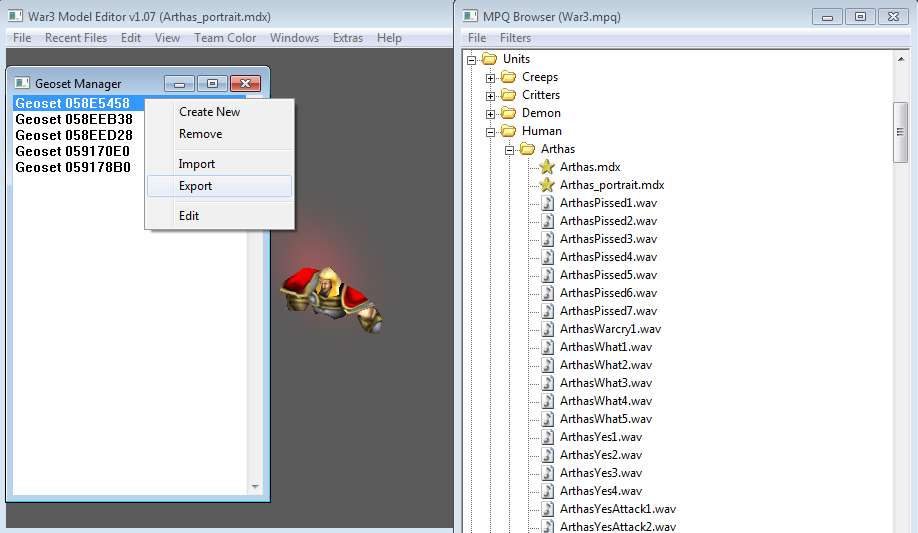Viewport: 918px width, 533px height.
Task: Click the Arthas portrait model in the viewport
Action: pos(331,298)
